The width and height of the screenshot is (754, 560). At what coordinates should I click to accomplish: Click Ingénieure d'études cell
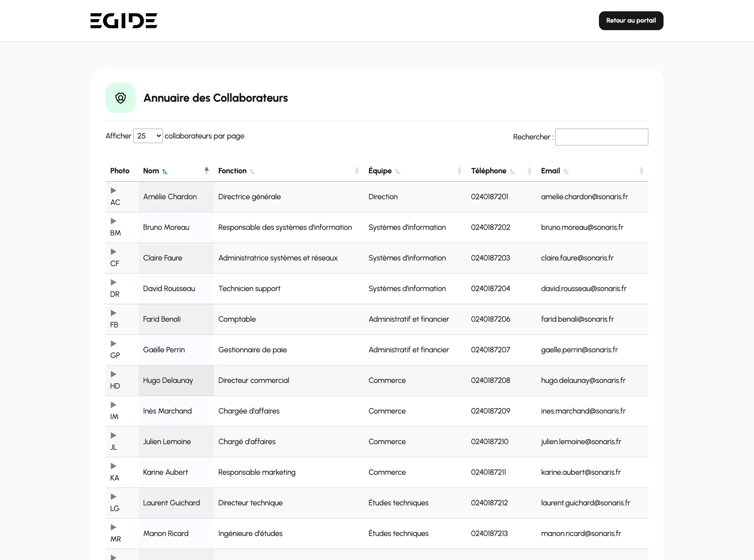click(250, 534)
